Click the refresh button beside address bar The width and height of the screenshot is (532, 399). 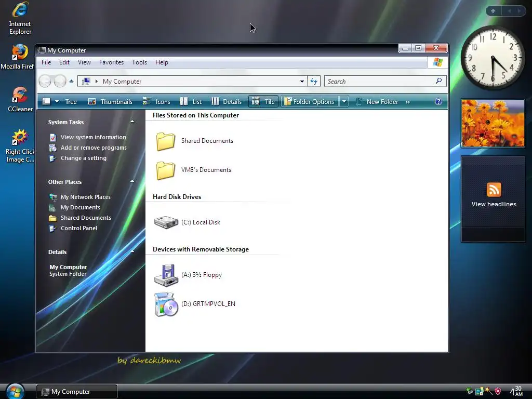click(314, 82)
